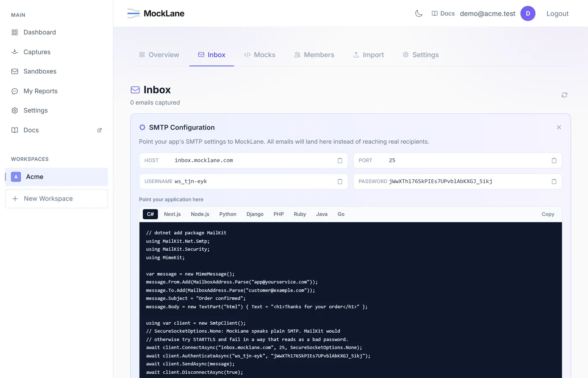
Task: Click the port value 25
Action: pyautogui.click(x=392, y=160)
